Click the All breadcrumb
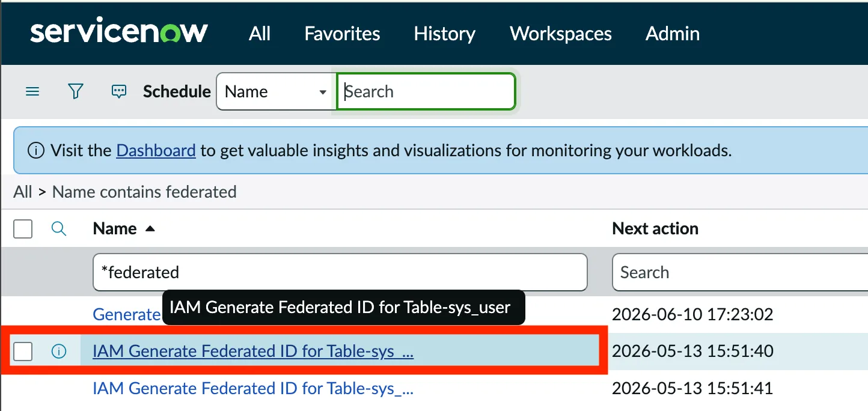 click(23, 192)
